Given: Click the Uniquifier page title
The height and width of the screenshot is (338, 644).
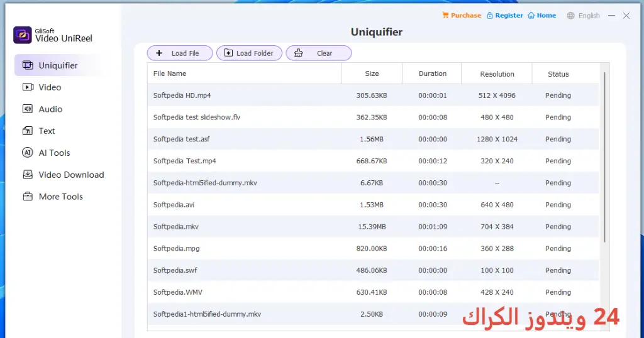Looking at the screenshot, I should [377, 32].
